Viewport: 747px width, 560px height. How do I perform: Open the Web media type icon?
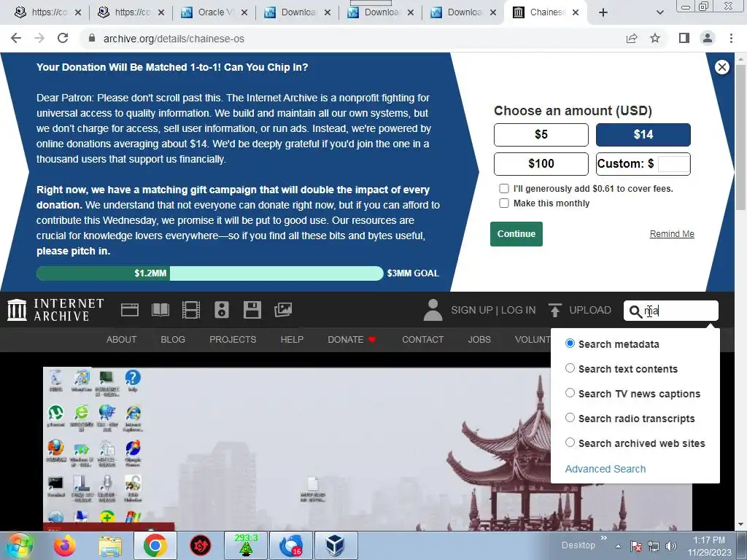point(130,310)
